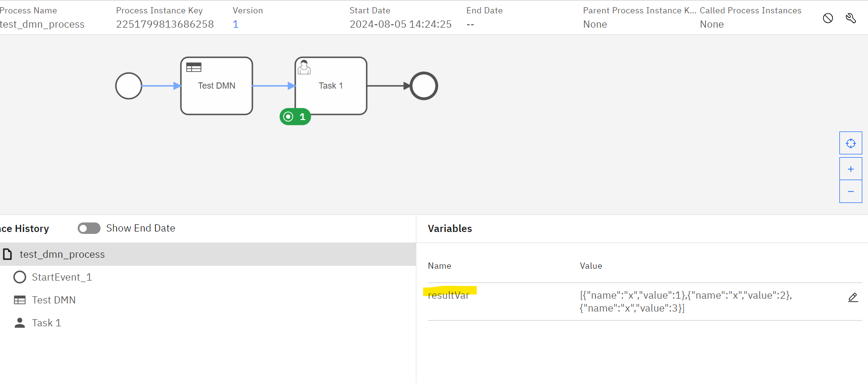Click the Parent Process Instance Key None value

595,24
